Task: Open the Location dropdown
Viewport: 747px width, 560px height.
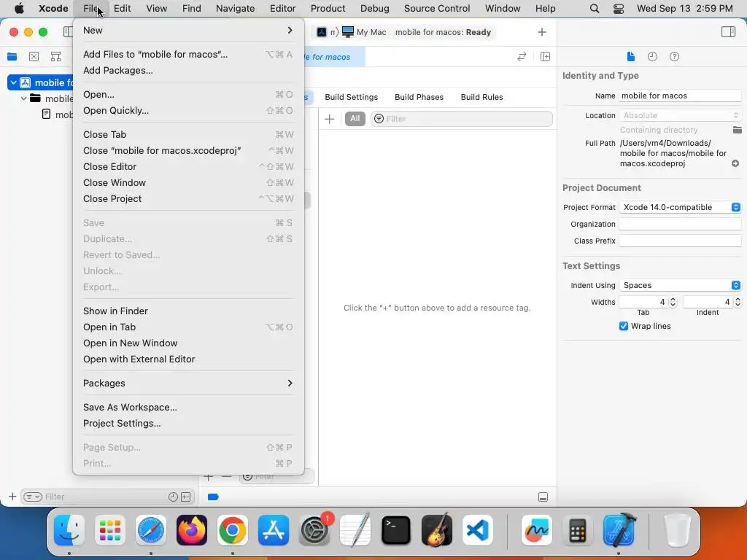Action: tap(680, 115)
